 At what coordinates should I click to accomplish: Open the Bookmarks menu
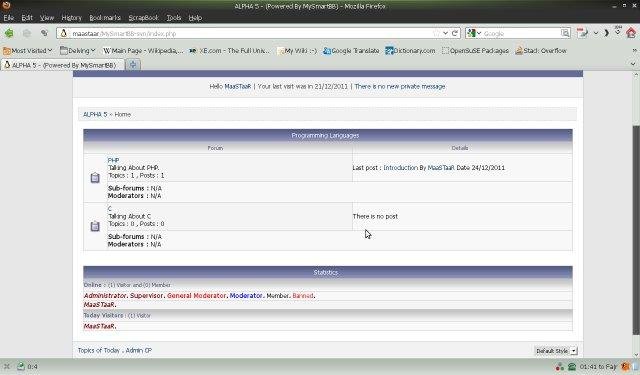pos(105,18)
